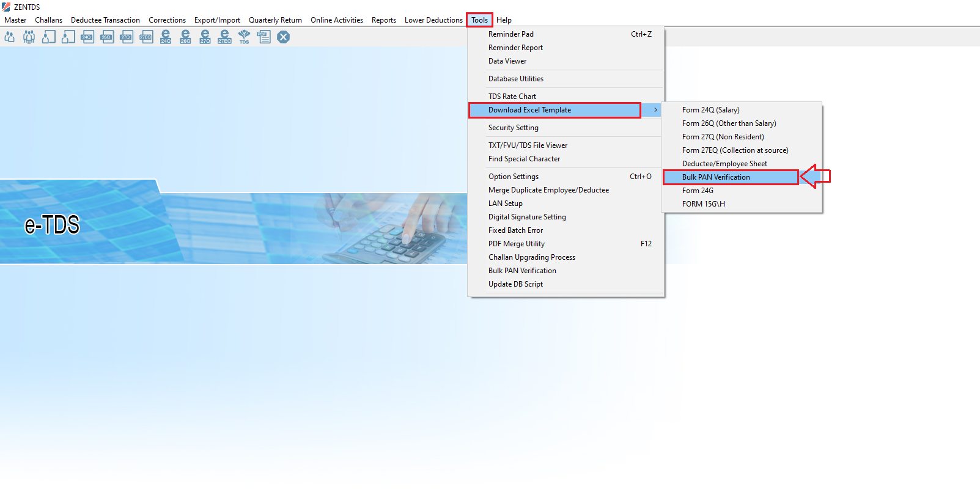The width and height of the screenshot is (980, 495).
Task: Open the 27Q form document icon
Action: point(127,37)
